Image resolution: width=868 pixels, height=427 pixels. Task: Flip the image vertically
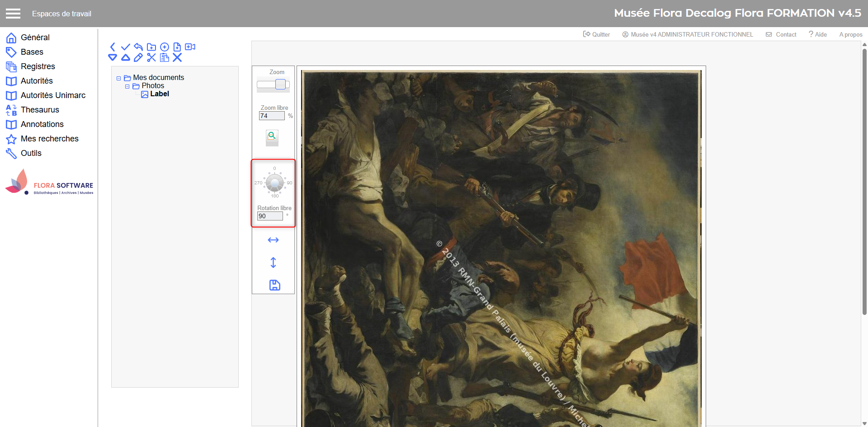pyautogui.click(x=273, y=263)
